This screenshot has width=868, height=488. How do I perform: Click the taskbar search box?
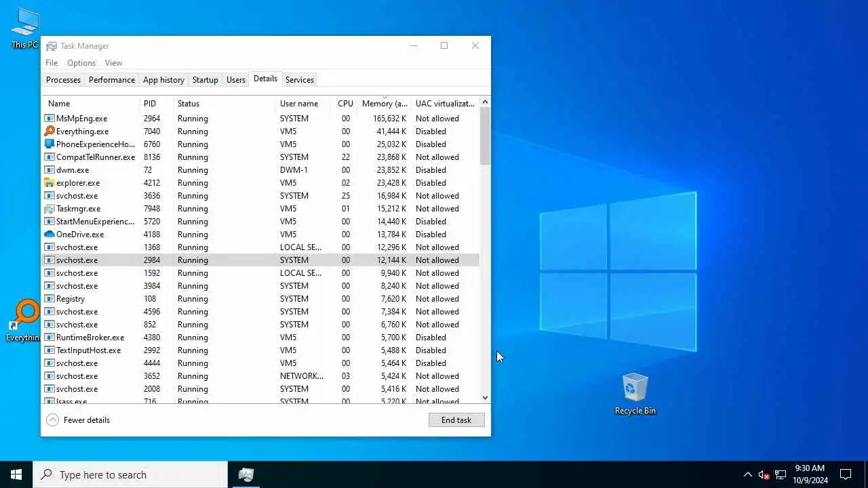(x=130, y=474)
